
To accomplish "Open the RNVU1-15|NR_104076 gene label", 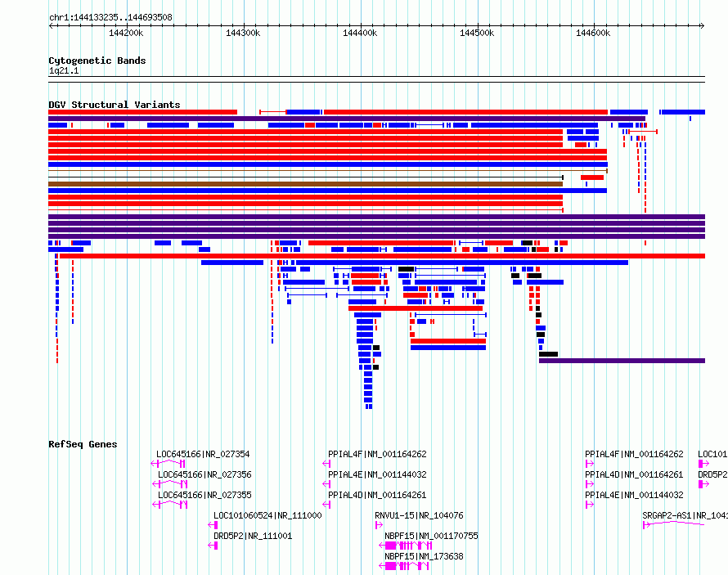I will click(419, 515).
